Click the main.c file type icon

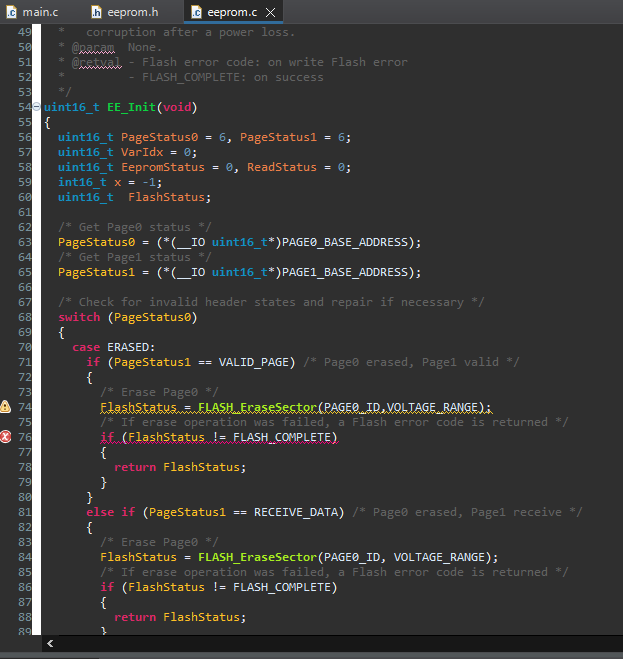pyautogui.click(x=11, y=12)
